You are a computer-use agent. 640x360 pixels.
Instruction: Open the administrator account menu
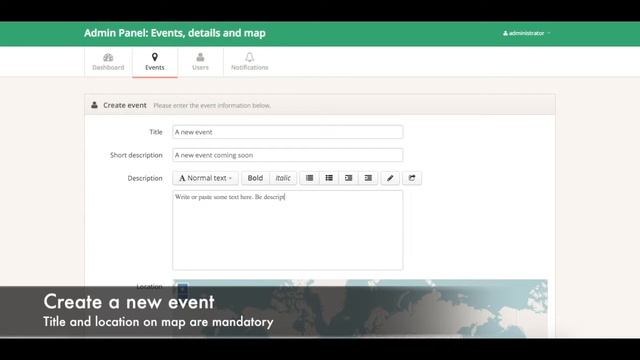tap(527, 33)
